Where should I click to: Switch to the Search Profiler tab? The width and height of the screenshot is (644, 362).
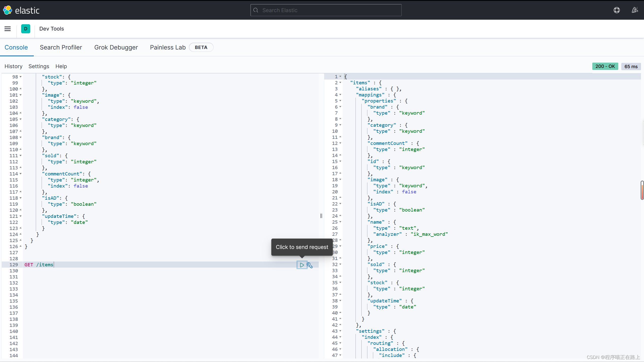pyautogui.click(x=61, y=47)
